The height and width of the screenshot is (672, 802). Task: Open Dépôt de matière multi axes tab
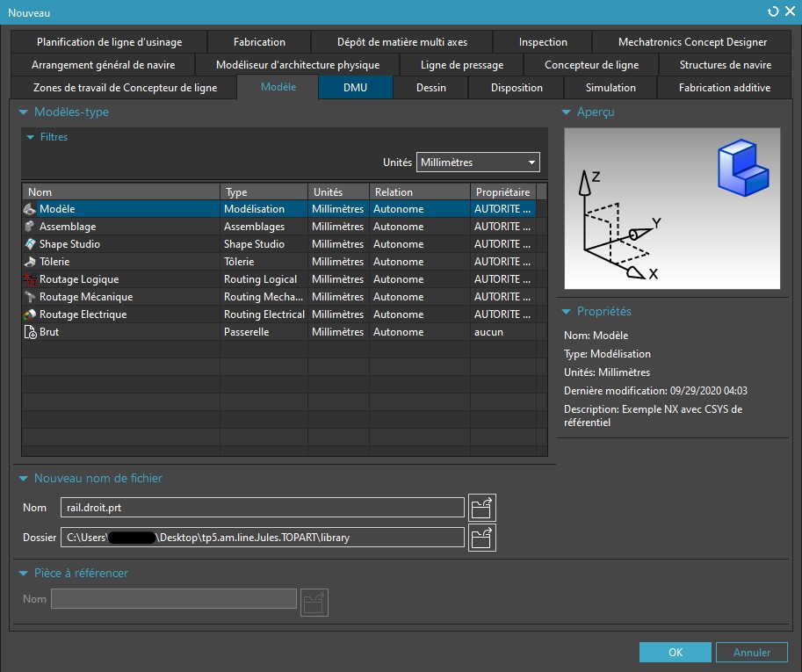pyautogui.click(x=402, y=42)
